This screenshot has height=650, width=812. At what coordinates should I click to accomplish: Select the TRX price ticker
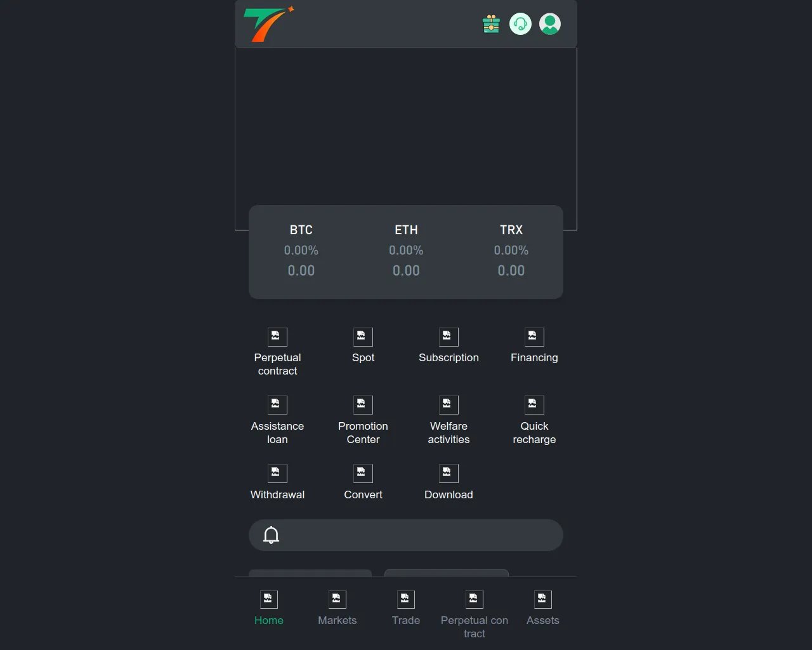(511, 251)
